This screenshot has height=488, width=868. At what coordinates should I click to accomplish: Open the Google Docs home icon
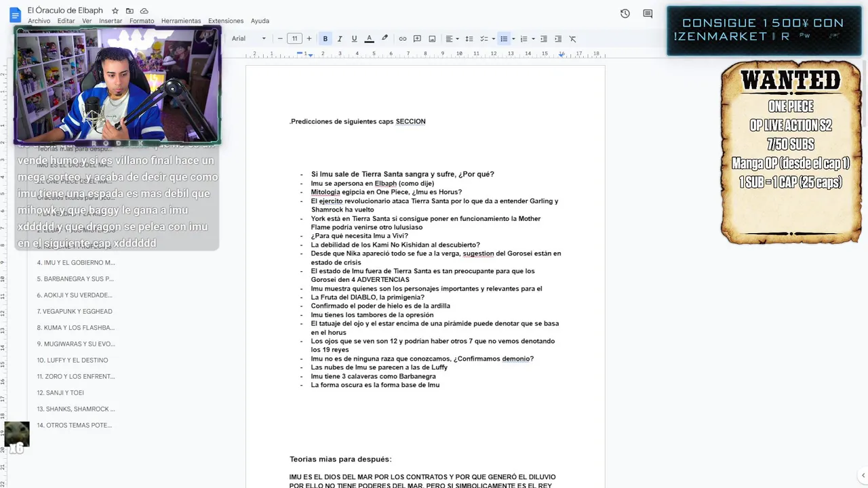click(x=15, y=15)
